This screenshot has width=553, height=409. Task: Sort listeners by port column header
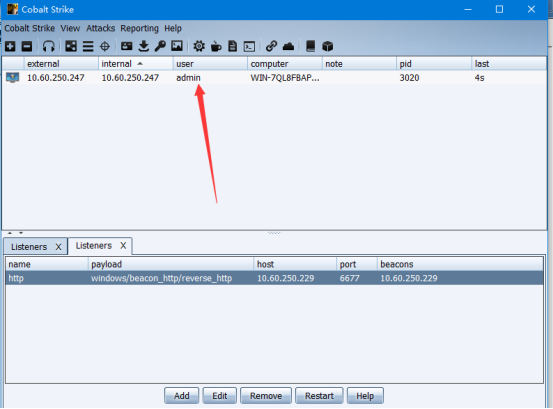(x=357, y=264)
